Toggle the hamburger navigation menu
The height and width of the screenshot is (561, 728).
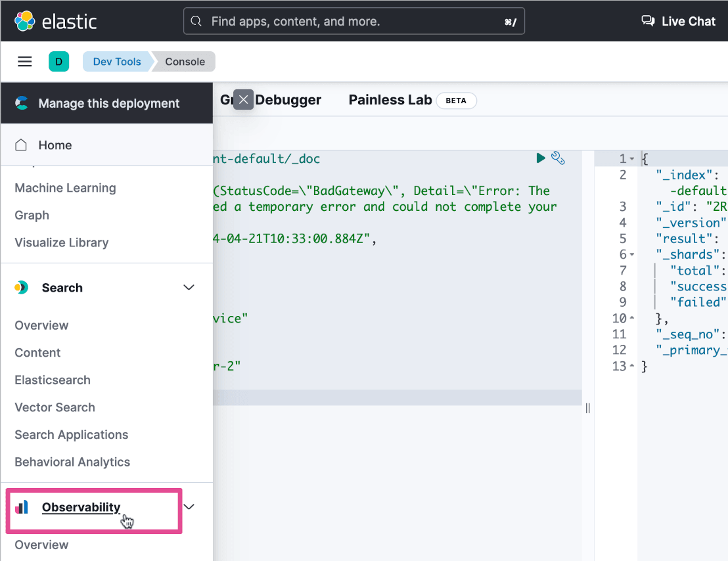25,62
